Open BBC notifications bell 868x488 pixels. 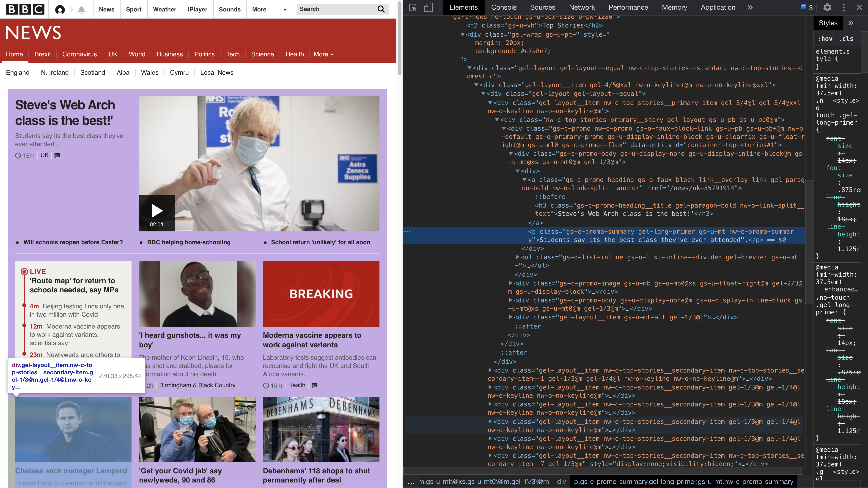tap(82, 9)
